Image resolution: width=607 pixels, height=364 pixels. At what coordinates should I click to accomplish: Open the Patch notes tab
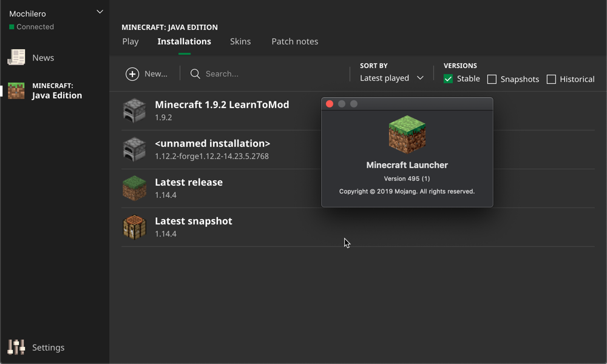[294, 41]
